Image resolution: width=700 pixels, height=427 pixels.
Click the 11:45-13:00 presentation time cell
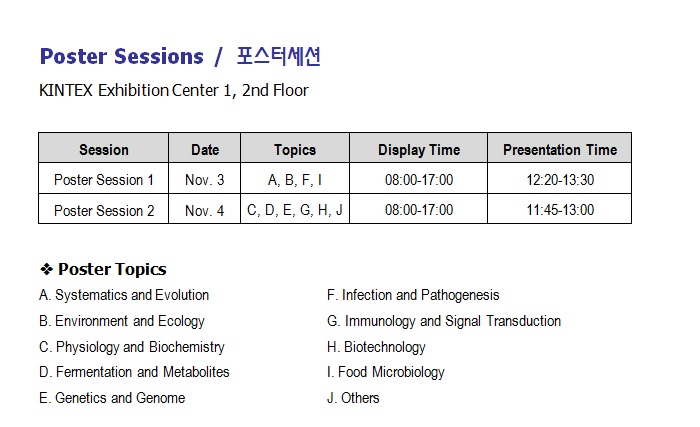[x=560, y=210]
